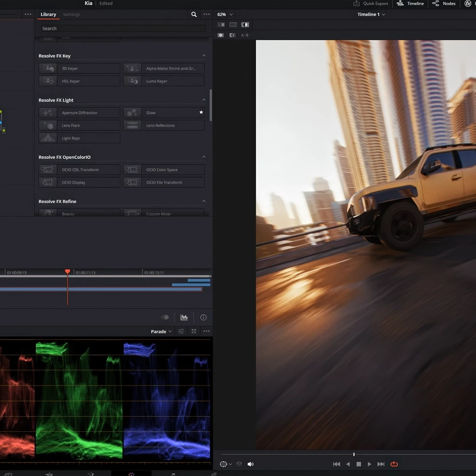
Task: Open the Parade scope type dropdown
Action: click(161, 331)
